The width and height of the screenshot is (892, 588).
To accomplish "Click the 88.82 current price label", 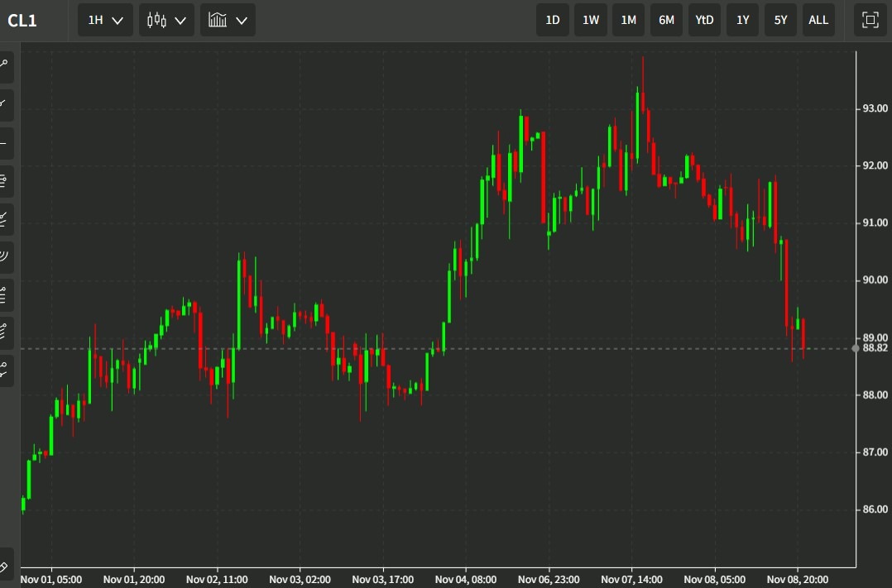I will [x=875, y=347].
